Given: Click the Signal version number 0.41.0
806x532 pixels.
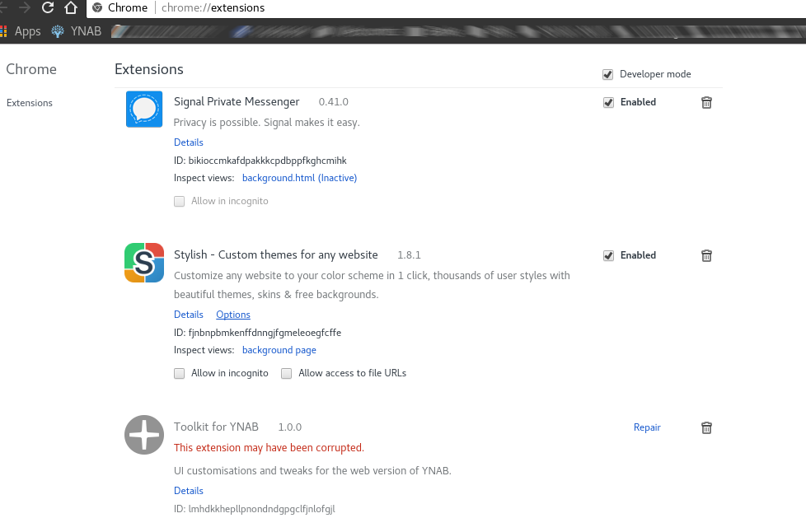Looking at the screenshot, I should click(334, 101).
